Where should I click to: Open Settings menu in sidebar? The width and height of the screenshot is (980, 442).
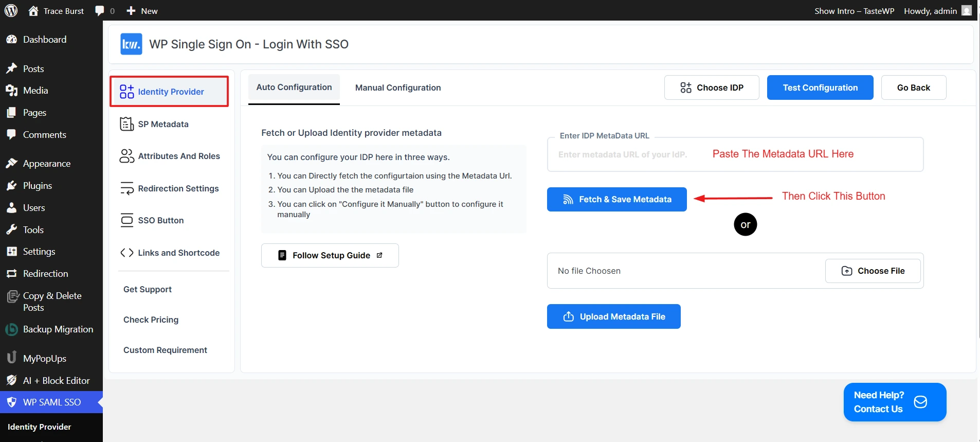pos(51,252)
